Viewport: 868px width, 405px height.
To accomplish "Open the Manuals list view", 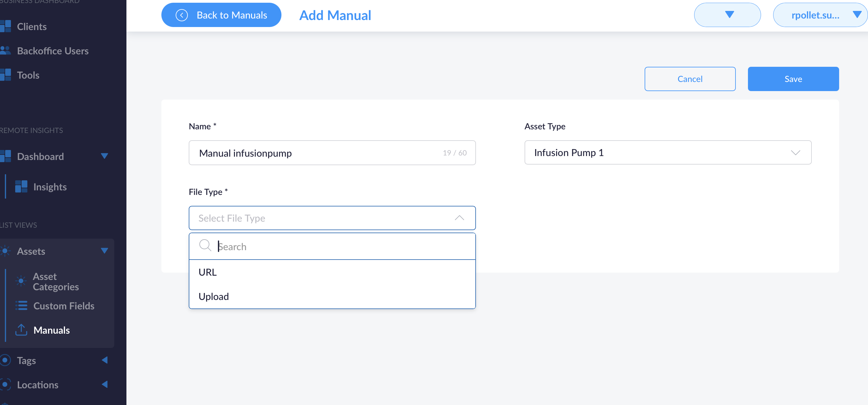I will (52, 330).
